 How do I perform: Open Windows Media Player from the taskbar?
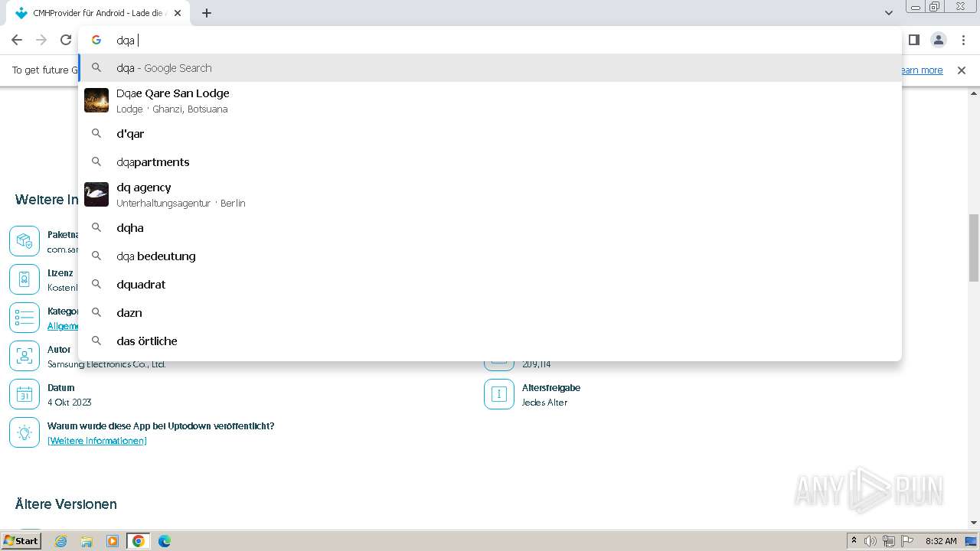[x=113, y=541]
